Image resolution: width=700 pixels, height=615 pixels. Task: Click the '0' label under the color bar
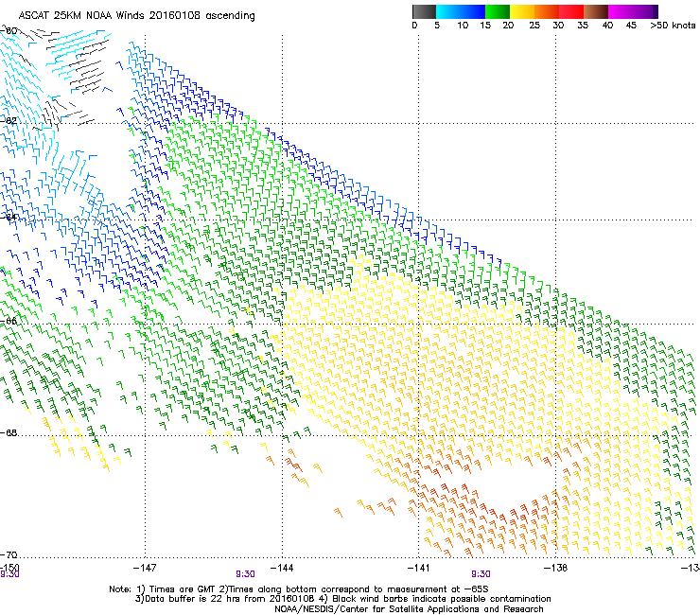pos(414,26)
